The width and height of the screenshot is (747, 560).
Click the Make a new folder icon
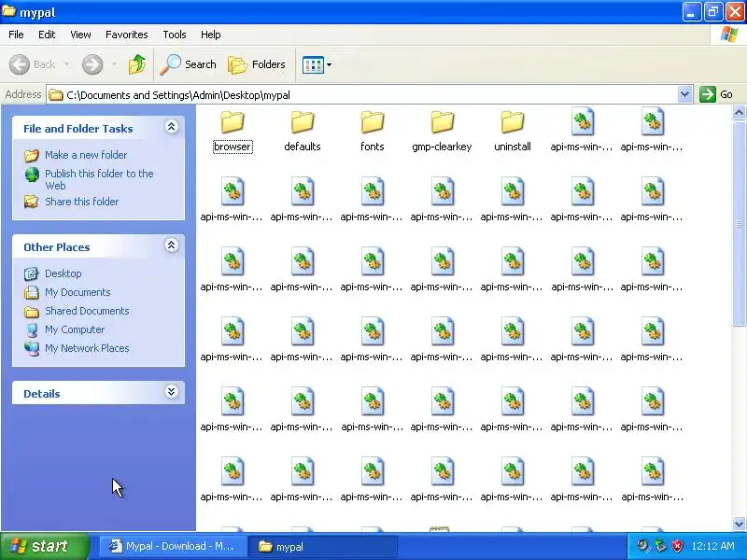coord(32,155)
